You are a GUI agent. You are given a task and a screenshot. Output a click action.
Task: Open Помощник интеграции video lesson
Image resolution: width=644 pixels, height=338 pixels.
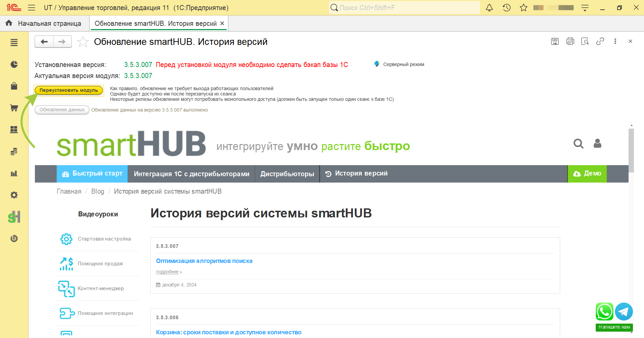[x=105, y=313]
